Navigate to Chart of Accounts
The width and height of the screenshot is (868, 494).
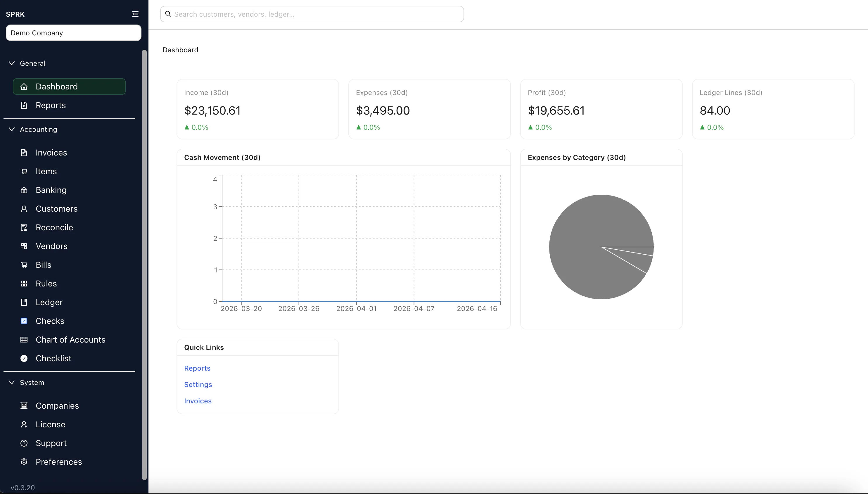[70, 340]
